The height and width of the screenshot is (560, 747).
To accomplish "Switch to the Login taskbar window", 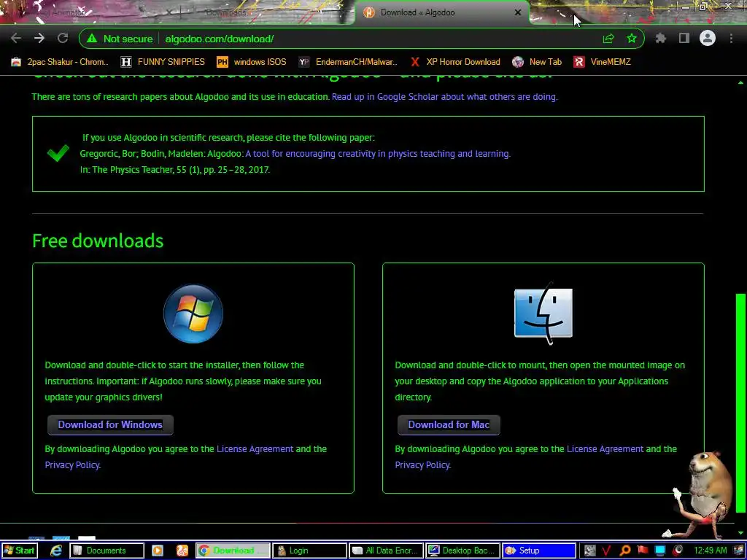I will tap(309, 551).
